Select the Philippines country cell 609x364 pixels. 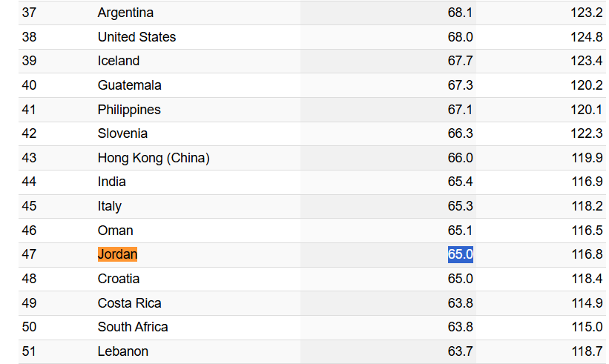pos(129,110)
